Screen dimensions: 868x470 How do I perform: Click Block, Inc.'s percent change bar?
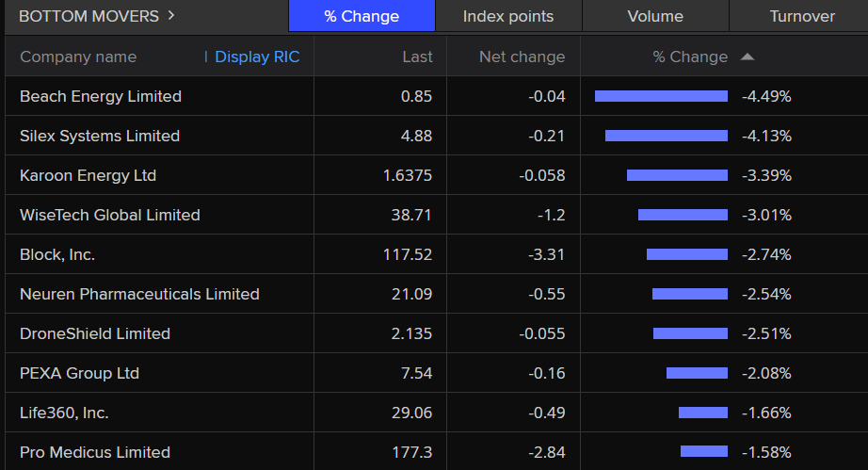[x=687, y=254]
